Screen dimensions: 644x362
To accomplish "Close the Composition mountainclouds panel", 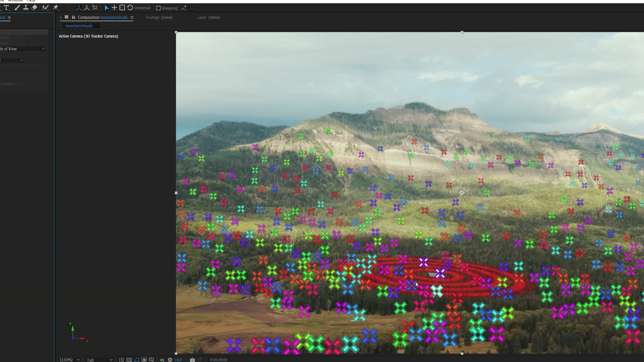I will click(x=61, y=18).
